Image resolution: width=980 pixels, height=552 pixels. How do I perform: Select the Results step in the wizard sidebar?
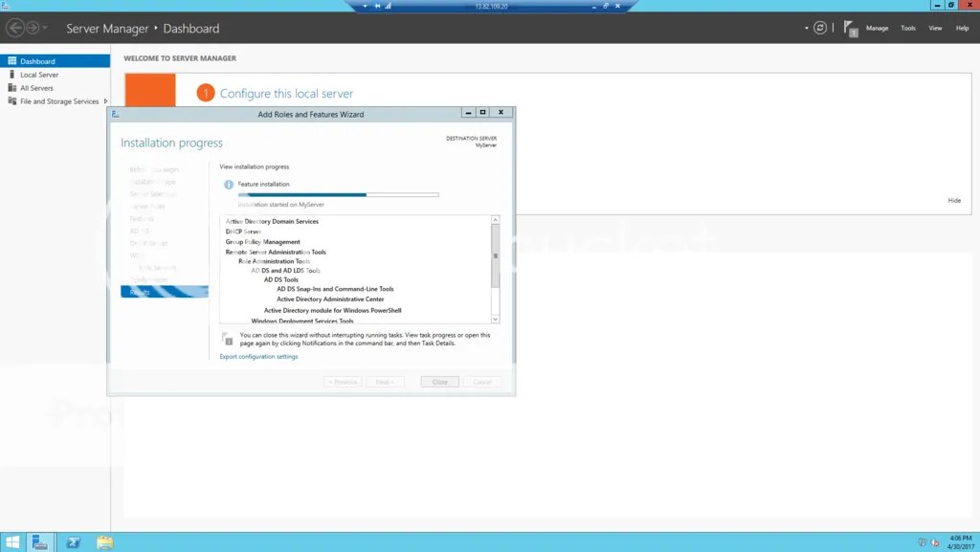pos(165,292)
